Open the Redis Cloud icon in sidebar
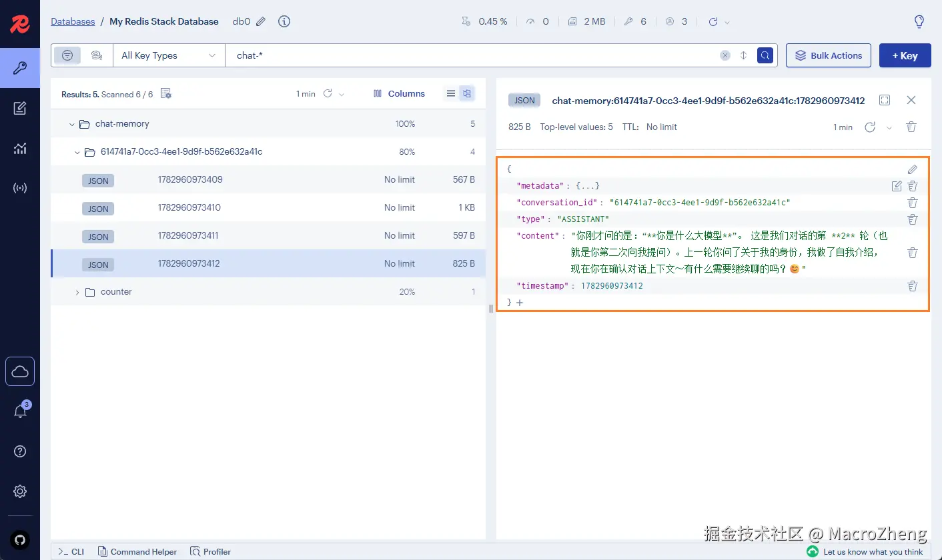This screenshot has width=942, height=560. tap(20, 371)
